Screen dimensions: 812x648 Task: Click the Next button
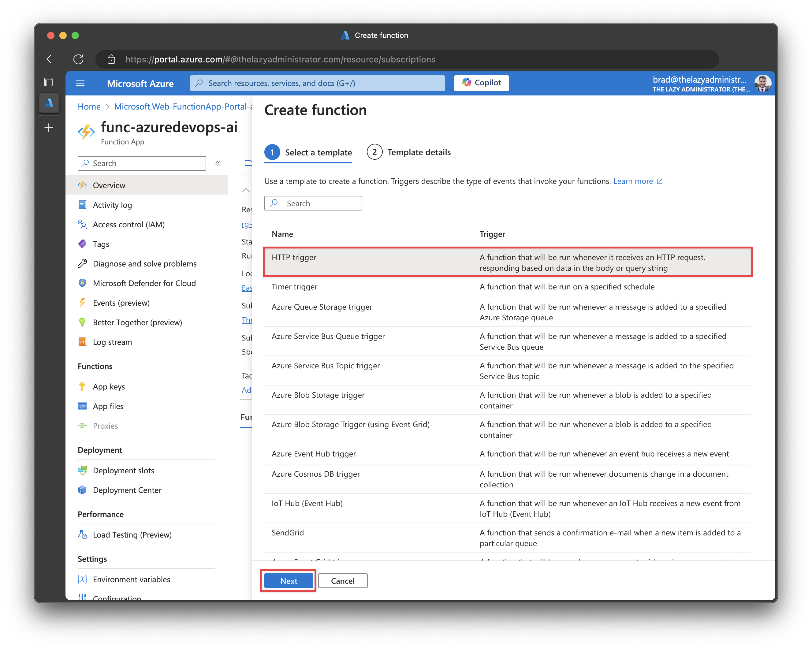[289, 581]
